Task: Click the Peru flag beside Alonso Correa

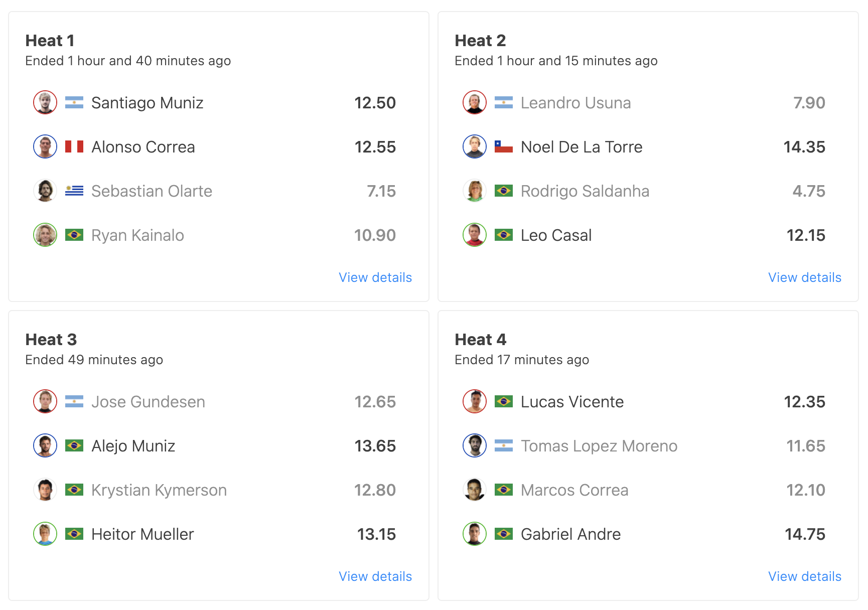Action: pos(74,147)
